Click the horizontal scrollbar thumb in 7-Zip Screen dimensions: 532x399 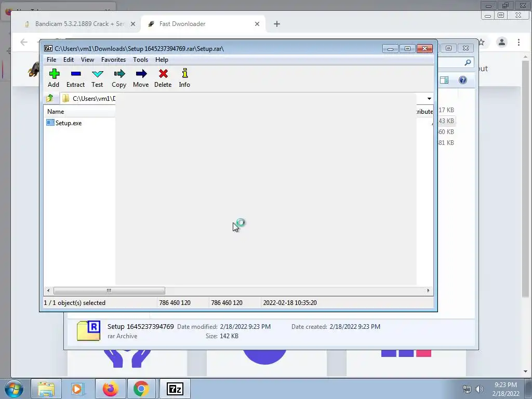[x=109, y=291]
